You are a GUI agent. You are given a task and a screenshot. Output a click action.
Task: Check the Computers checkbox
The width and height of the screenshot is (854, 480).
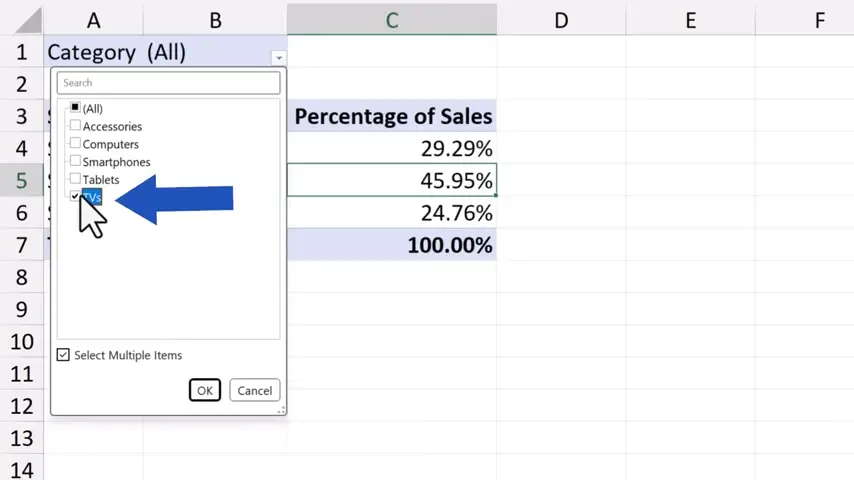(x=75, y=144)
